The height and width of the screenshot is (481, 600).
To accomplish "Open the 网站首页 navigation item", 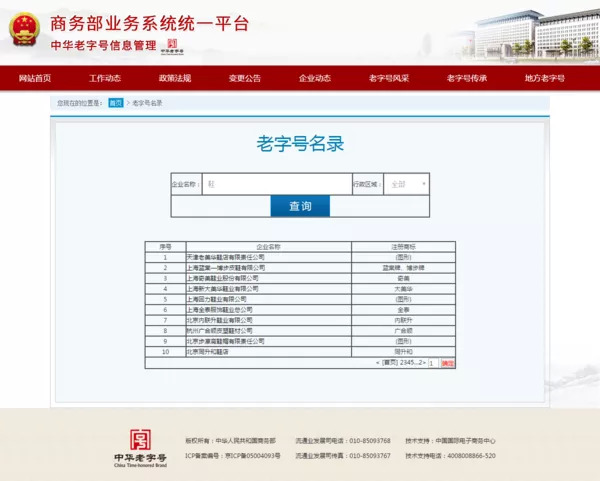I will [34, 78].
